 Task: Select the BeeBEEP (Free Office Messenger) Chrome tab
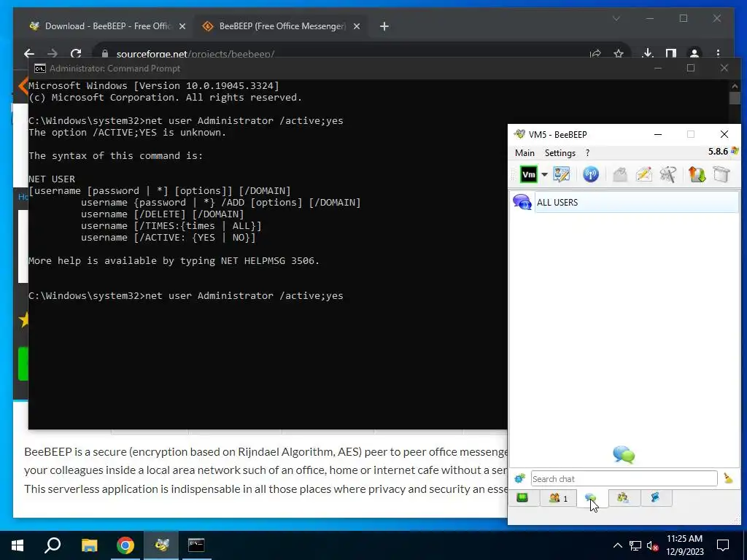[281, 26]
